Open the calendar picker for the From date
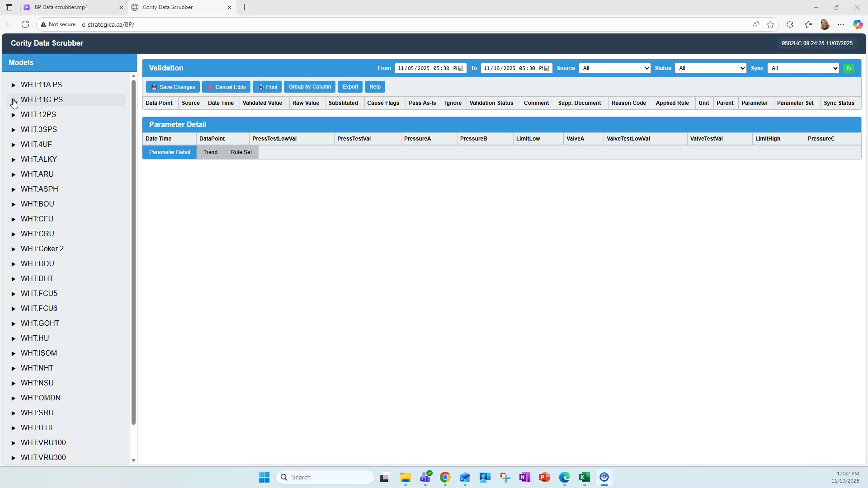 click(460, 68)
